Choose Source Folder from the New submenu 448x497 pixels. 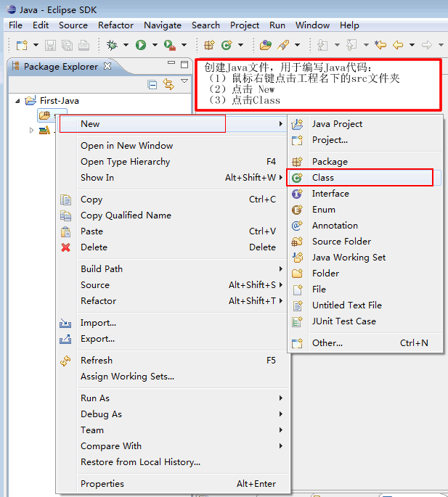coord(364,242)
